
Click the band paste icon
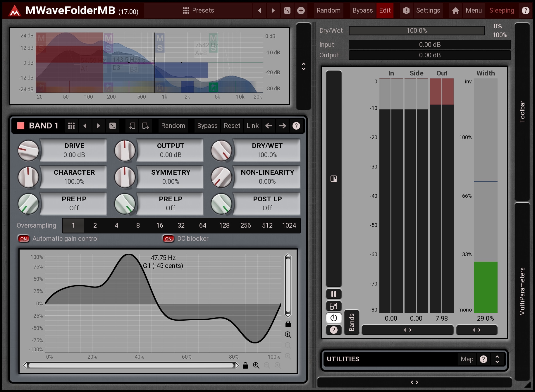pos(145,126)
